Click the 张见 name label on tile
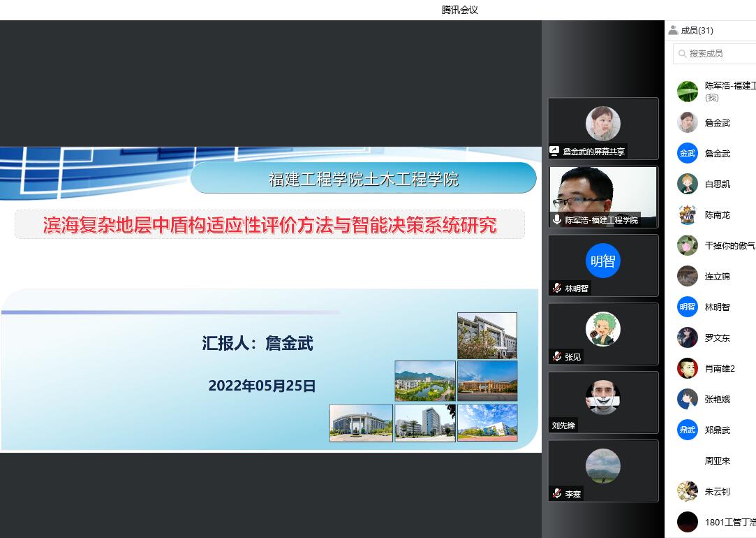Image resolution: width=756 pixels, height=538 pixels. tap(573, 357)
